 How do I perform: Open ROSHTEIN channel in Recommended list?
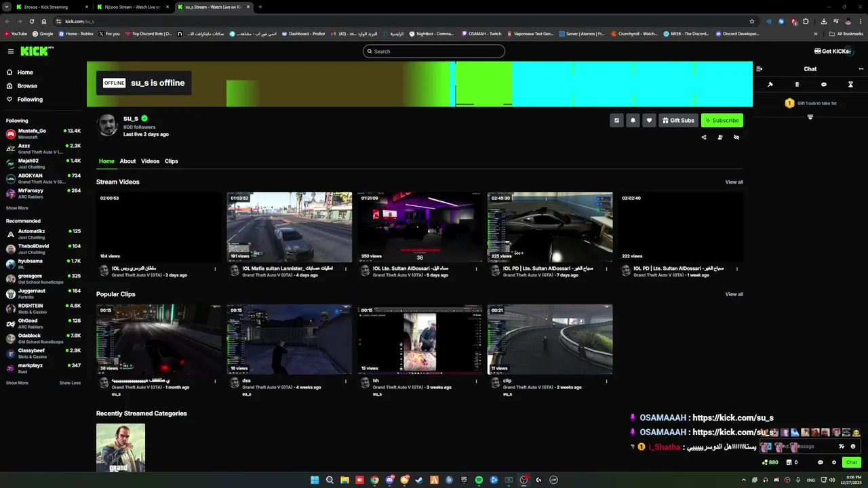click(x=43, y=308)
